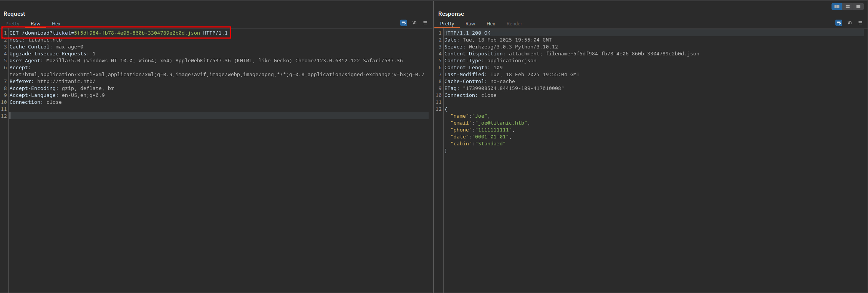
Task: Click the Last-Modified response header
Action: (512, 75)
